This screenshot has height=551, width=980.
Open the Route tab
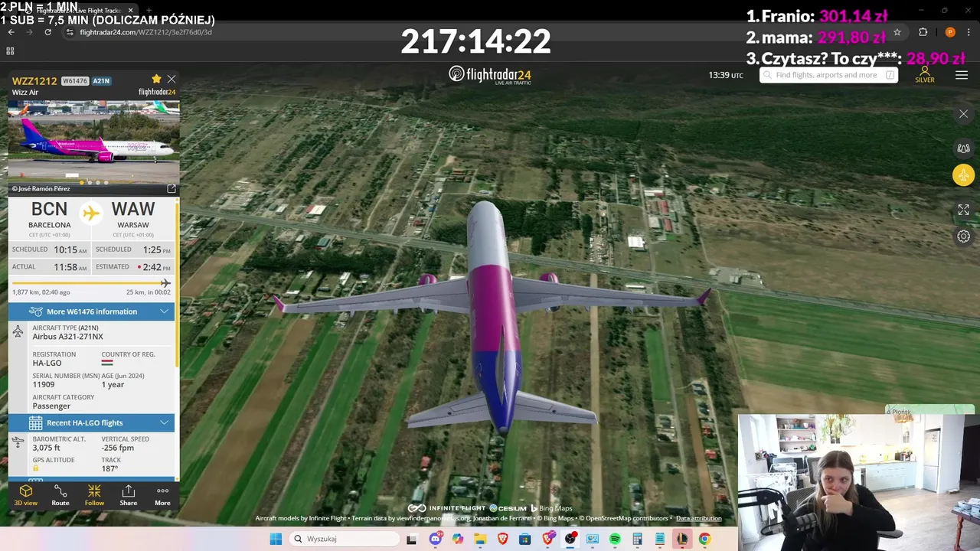tap(60, 495)
